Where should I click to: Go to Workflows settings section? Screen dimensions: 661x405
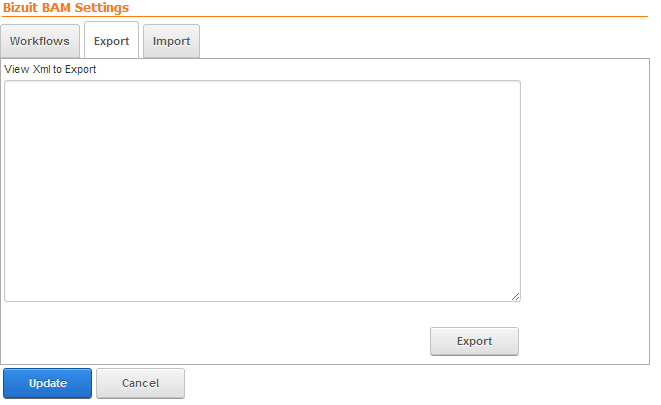coord(40,41)
